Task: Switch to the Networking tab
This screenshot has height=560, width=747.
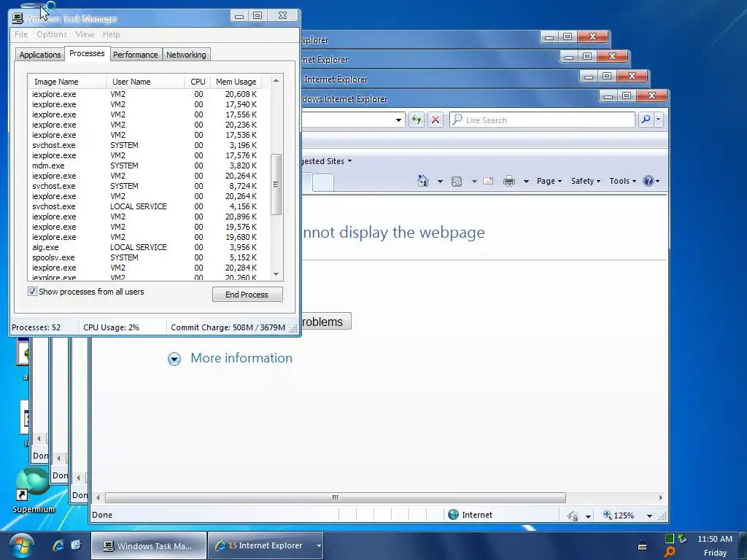Action: (186, 55)
